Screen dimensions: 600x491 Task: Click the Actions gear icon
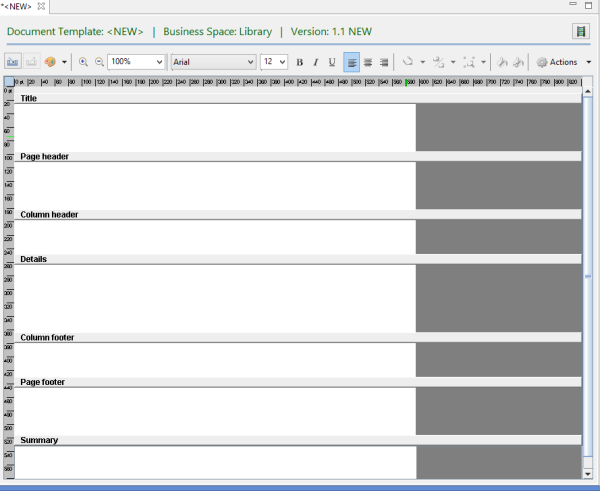pos(542,62)
